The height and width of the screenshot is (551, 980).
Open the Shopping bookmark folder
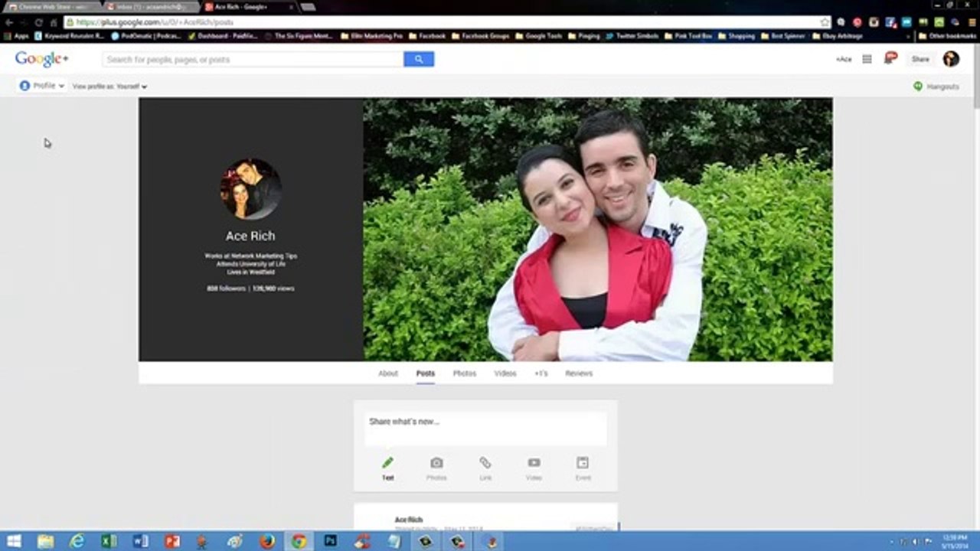coord(736,36)
